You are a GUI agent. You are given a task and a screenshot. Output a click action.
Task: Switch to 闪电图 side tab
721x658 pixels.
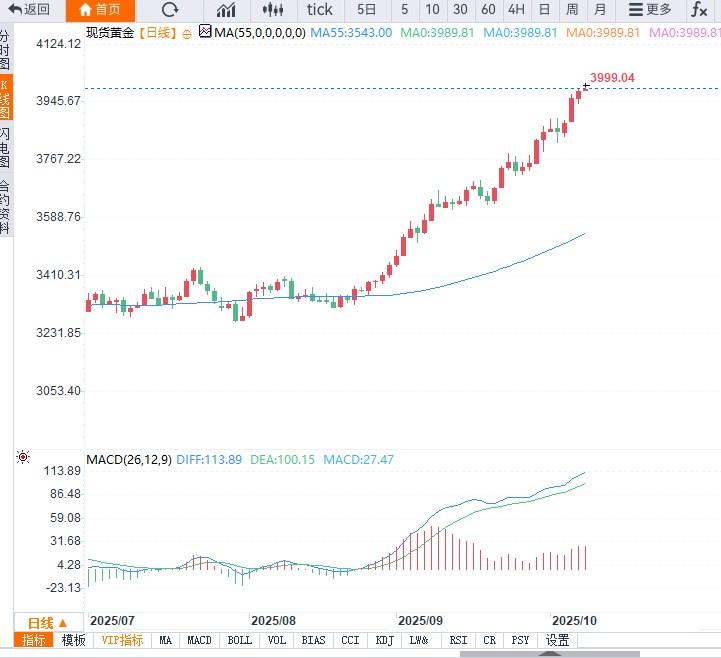click(x=6, y=147)
